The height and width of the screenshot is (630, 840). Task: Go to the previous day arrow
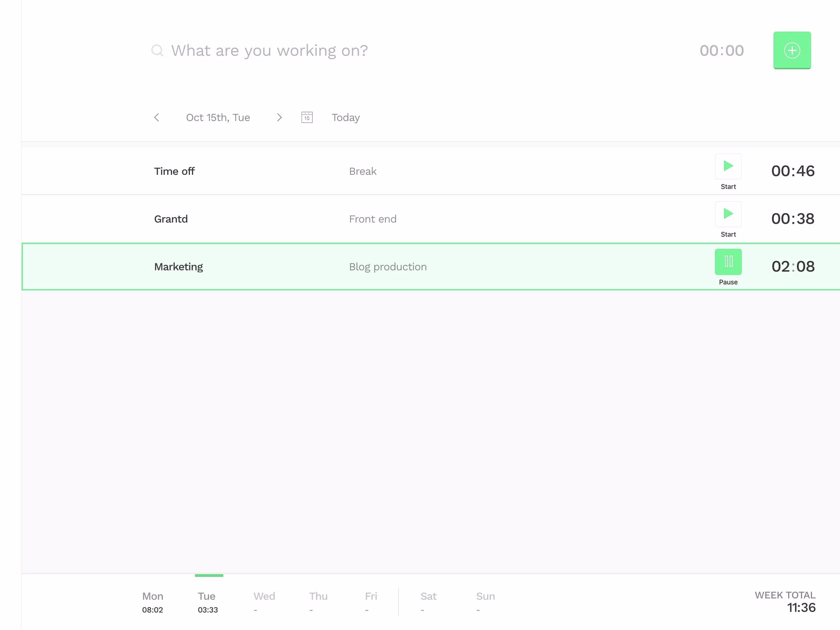tap(156, 117)
